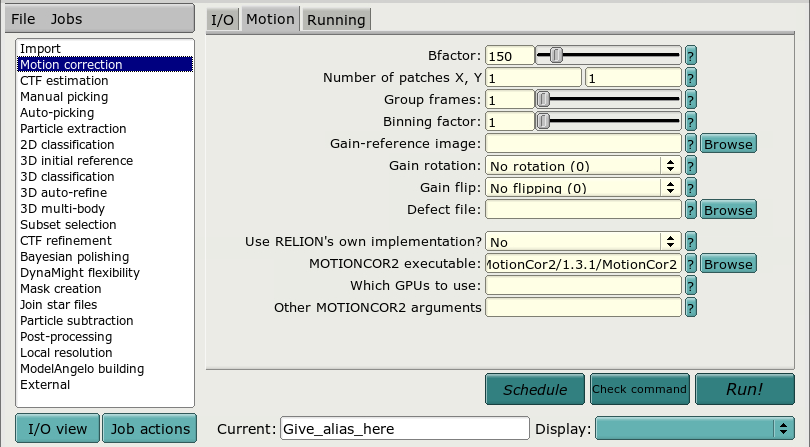The height and width of the screenshot is (447, 810).
Task: Click the Binning factor slider handle
Action: click(543, 121)
